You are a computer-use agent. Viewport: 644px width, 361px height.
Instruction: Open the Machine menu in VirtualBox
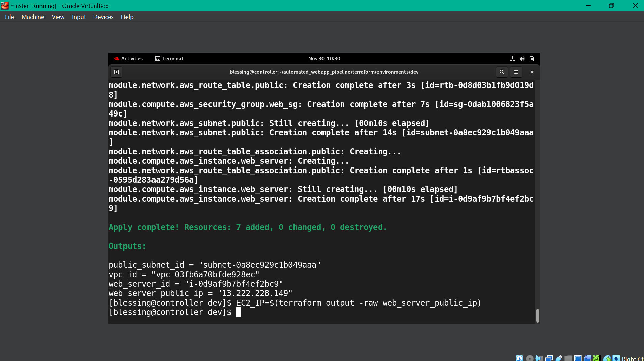(33, 17)
